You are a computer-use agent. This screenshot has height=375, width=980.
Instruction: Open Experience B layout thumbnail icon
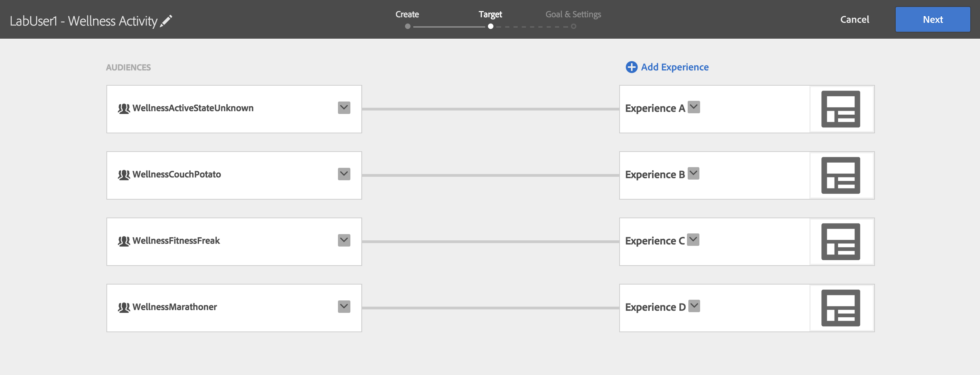click(x=840, y=175)
